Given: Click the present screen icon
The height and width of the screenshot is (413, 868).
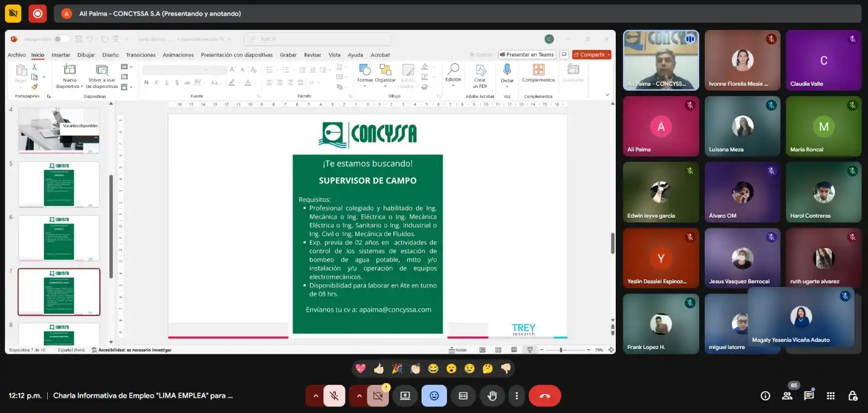Looking at the screenshot, I should [405, 396].
